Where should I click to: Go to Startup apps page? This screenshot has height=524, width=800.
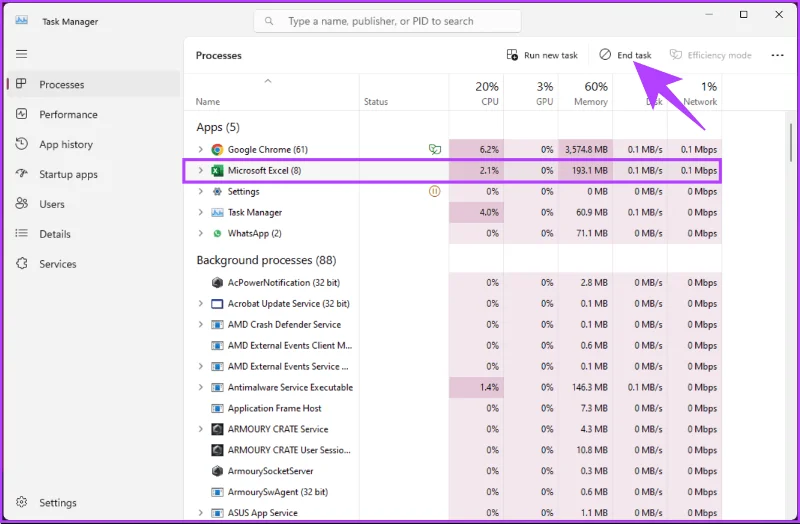(91, 174)
